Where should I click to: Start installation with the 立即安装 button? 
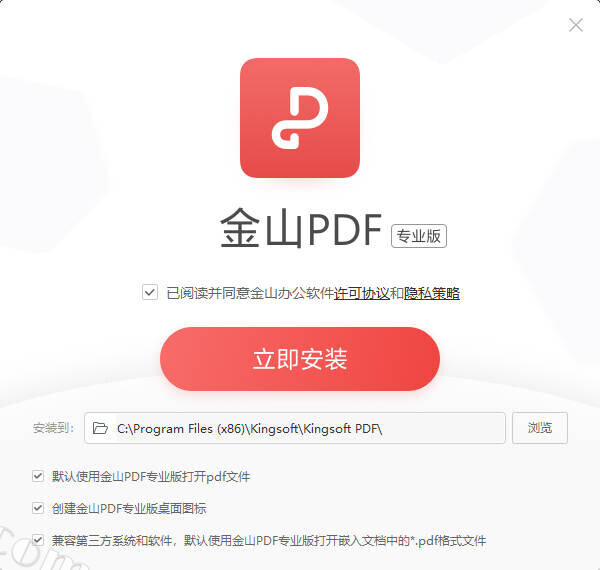300,359
